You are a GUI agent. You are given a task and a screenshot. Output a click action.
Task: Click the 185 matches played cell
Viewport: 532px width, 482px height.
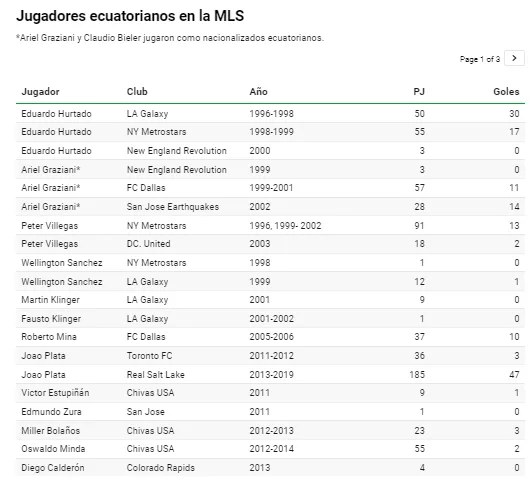417,374
